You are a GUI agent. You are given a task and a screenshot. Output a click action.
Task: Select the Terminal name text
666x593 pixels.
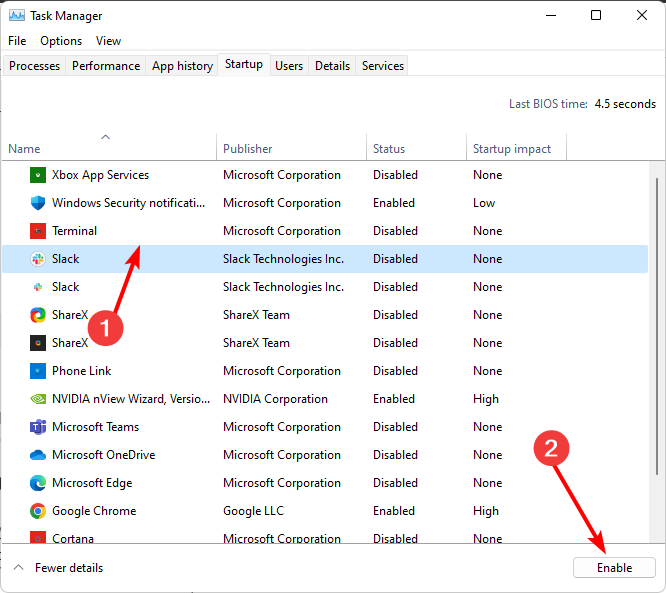click(74, 231)
